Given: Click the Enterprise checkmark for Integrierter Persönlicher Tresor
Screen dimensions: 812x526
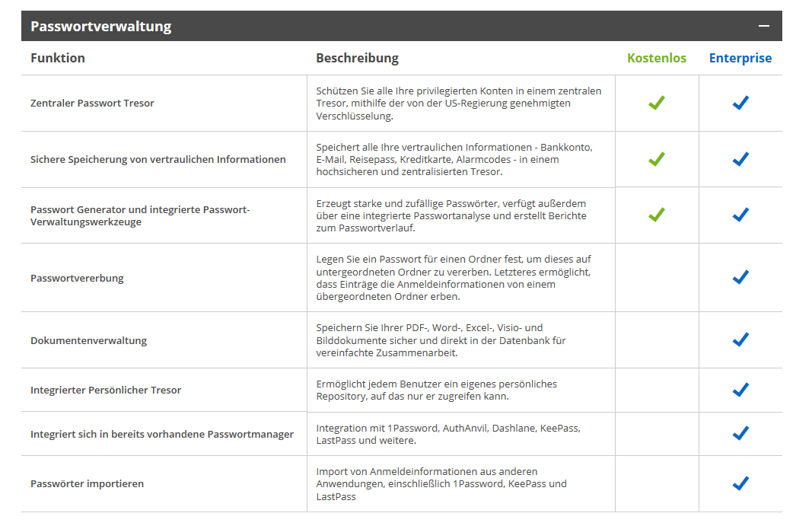Looking at the screenshot, I should 740,390.
